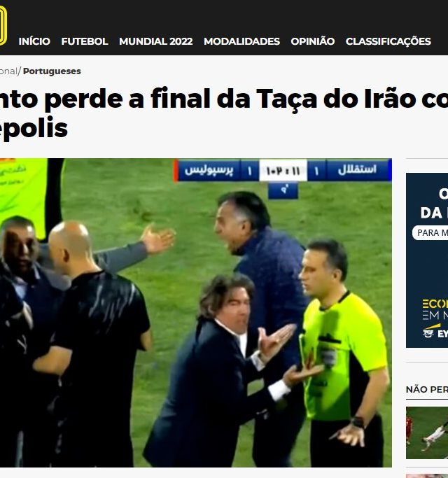Click the dark blue sidebar advertisement banner
448x478 pixels.
coord(427,260)
